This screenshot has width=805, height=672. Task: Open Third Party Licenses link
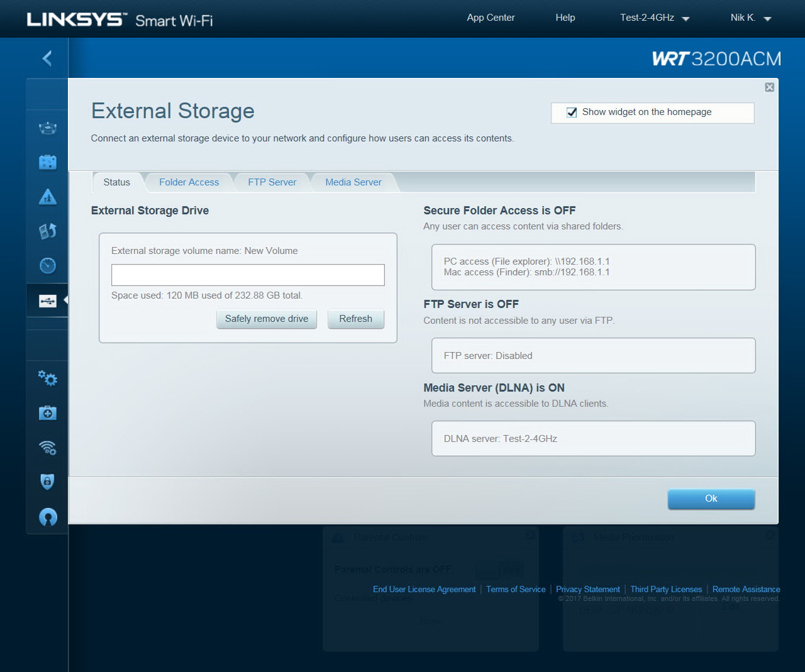(x=666, y=589)
